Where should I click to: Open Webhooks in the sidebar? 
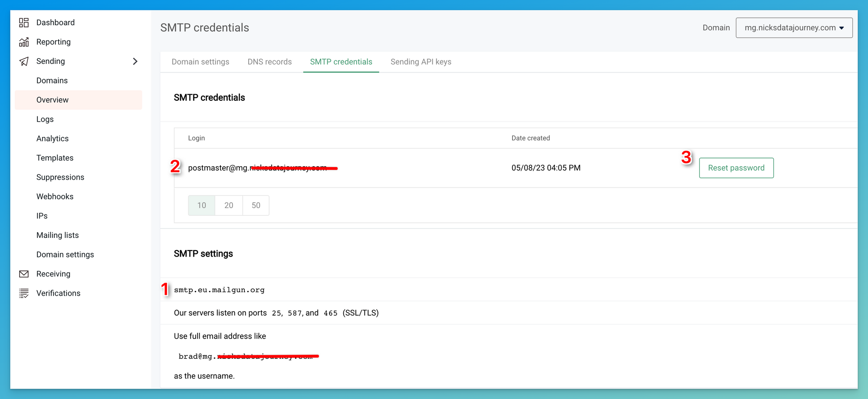coord(55,196)
